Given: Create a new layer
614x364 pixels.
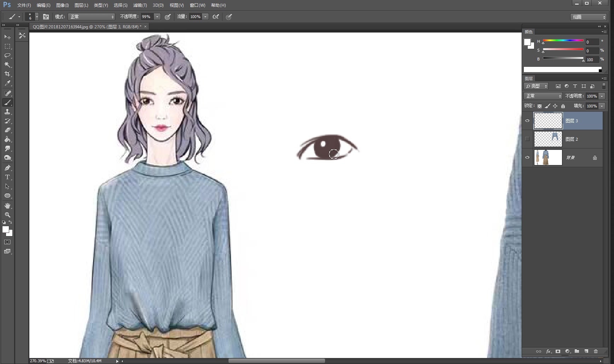Looking at the screenshot, I should 586,351.
